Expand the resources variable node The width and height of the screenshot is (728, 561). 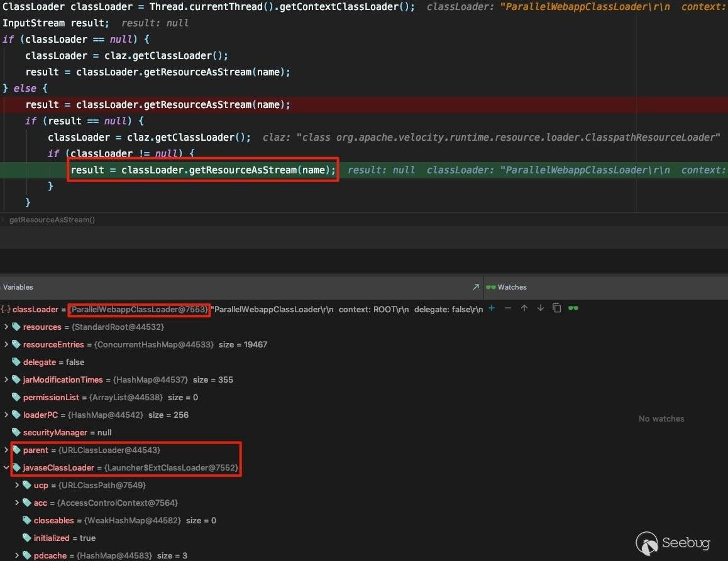point(6,327)
